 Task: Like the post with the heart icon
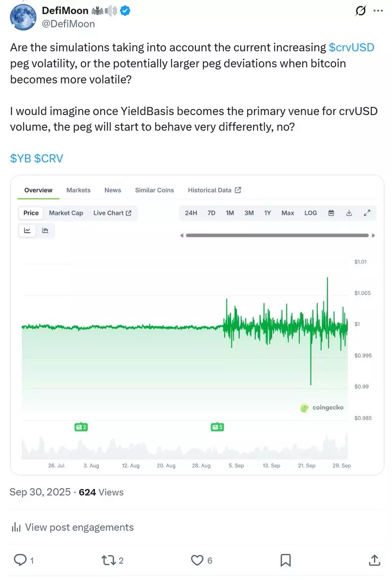[197, 560]
